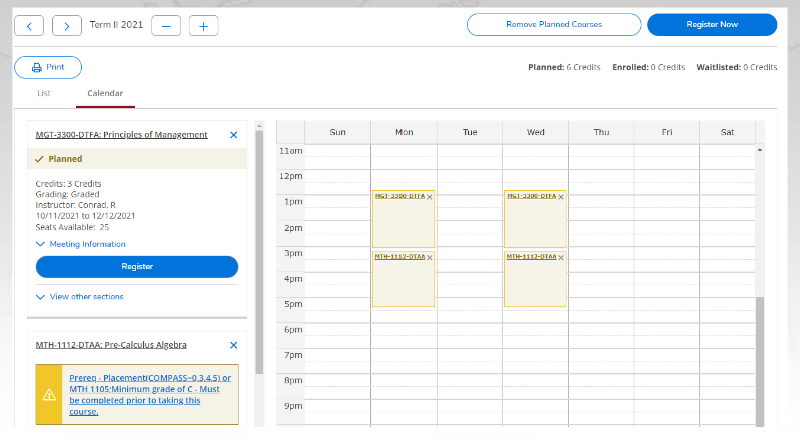800x444 pixels.
Task: Select the Calendar tab
Action: pyautogui.click(x=105, y=93)
